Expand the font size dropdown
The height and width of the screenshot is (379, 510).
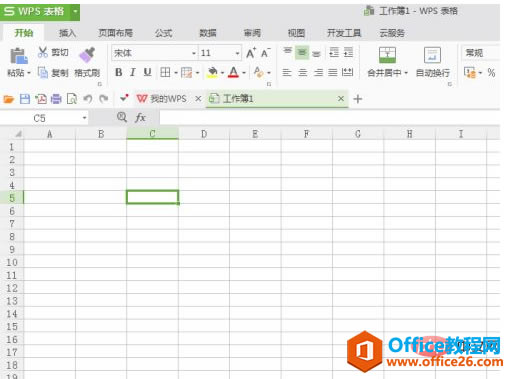coord(237,53)
